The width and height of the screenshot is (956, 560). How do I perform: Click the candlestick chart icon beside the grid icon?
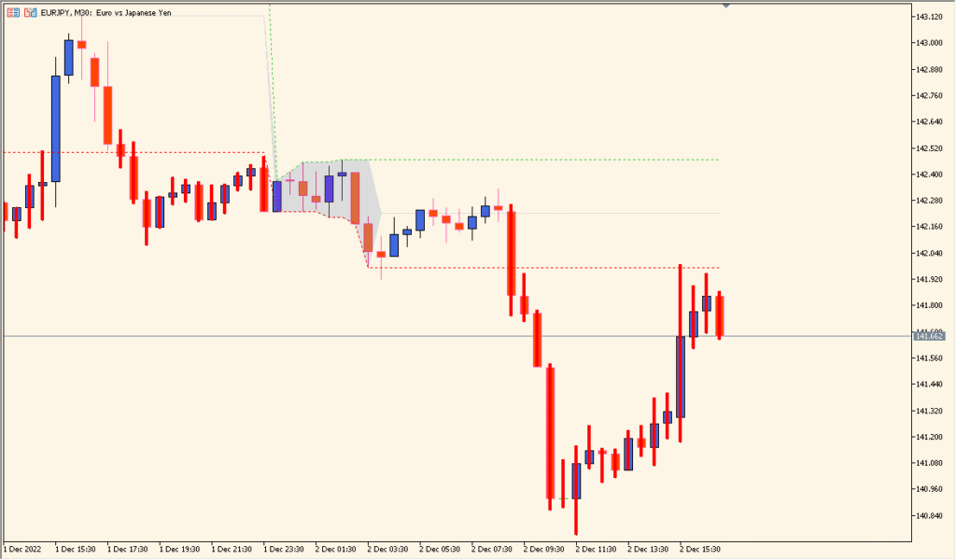point(31,12)
